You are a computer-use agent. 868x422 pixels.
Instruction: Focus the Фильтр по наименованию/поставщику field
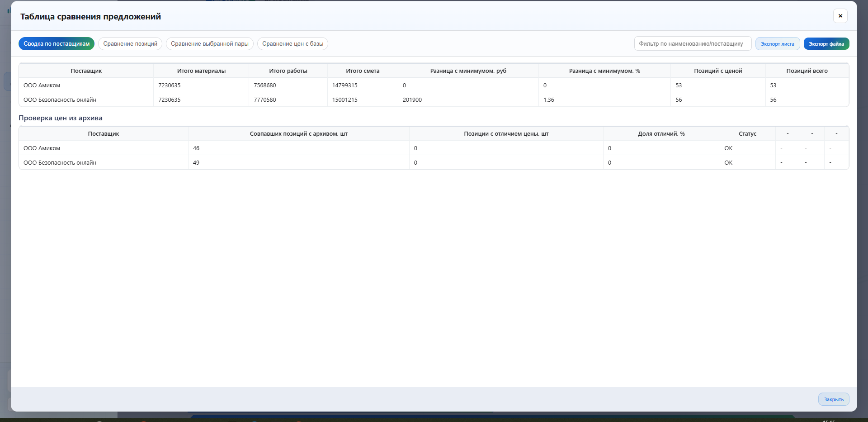coord(693,44)
